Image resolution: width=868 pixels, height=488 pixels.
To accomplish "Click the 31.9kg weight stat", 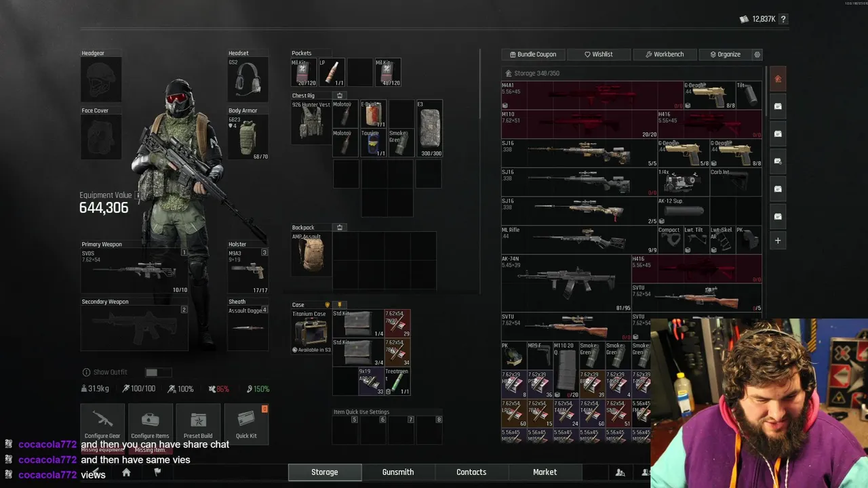I will [x=95, y=389].
